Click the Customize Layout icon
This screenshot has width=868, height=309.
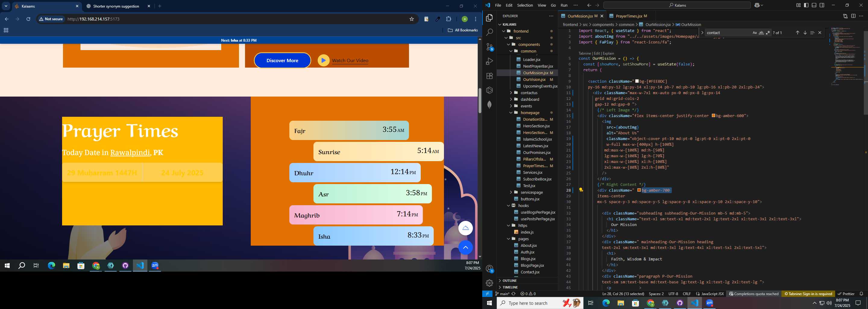click(798, 5)
